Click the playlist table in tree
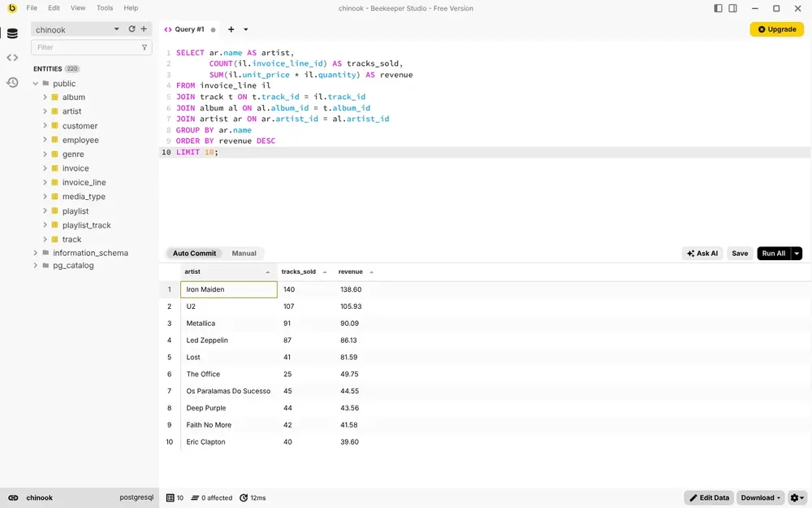The height and width of the screenshot is (508, 812). pyautogui.click(x=76, y=211)
